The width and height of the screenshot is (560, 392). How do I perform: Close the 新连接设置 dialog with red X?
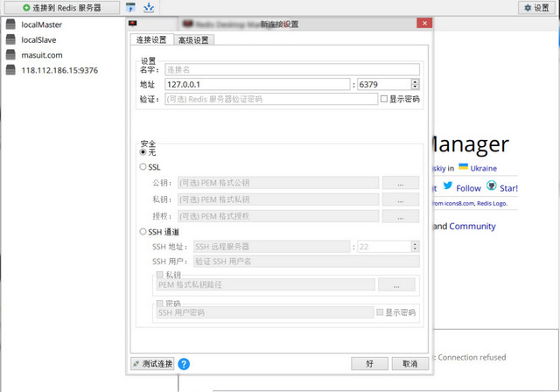pos(424,24)
